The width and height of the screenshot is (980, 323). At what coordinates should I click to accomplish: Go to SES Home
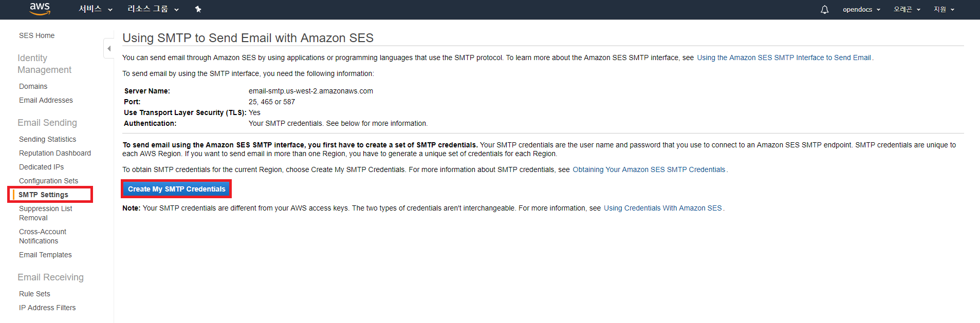[x=36, y=35]
